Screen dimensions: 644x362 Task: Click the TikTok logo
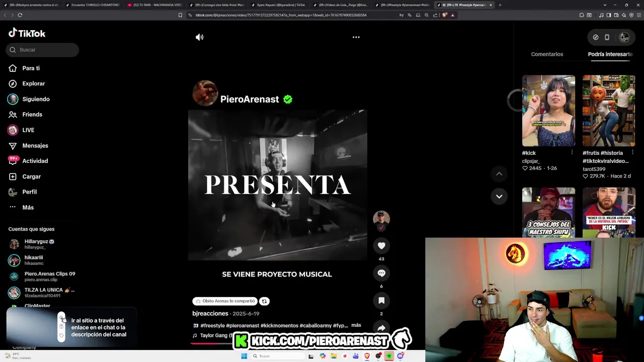click(27, 33)
